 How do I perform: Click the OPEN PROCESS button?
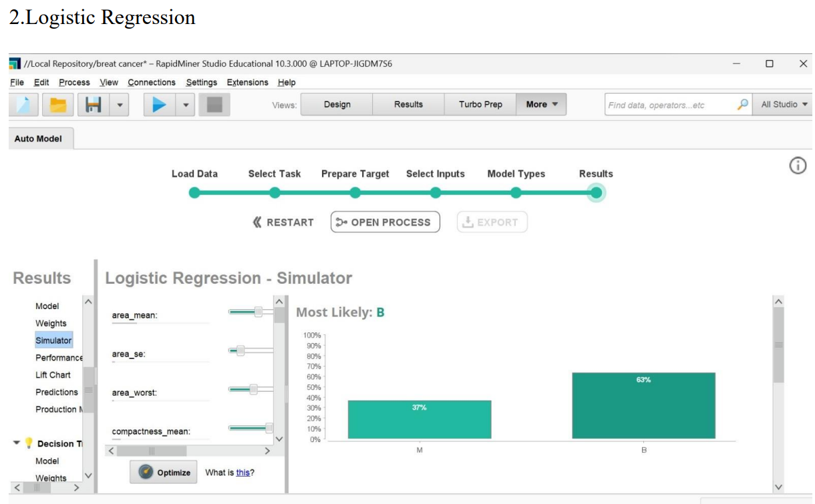click(x=385, y=222)
